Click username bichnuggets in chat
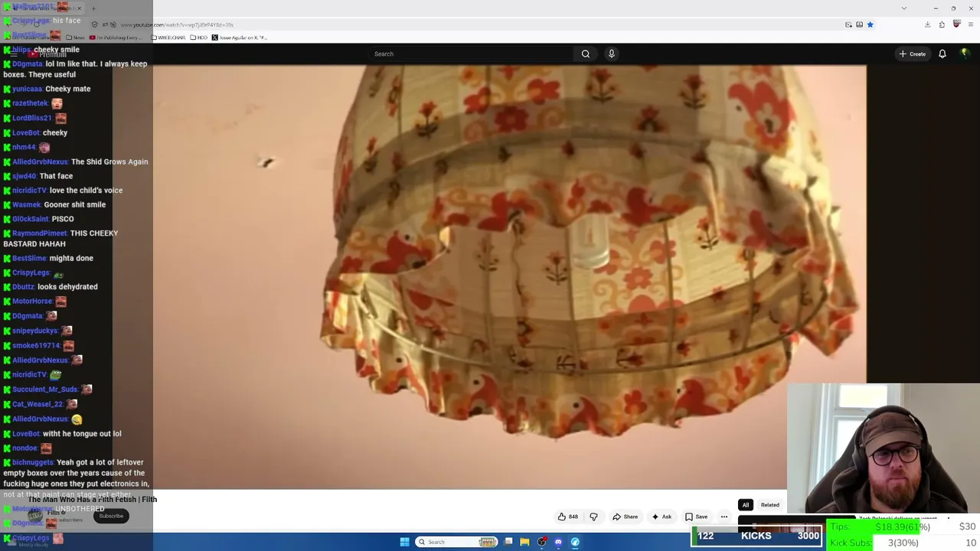This screenshot has height=551, width=980. click(33, 462)
